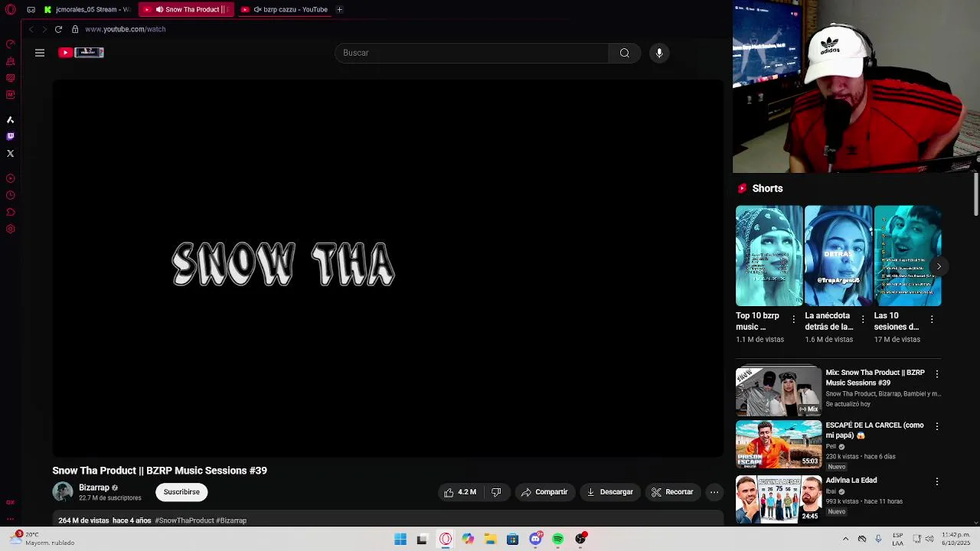Open 'Top 10 bzrp music' short
Image resolution: width=980 pixels, height=551 pixels.
click(769, 256)
